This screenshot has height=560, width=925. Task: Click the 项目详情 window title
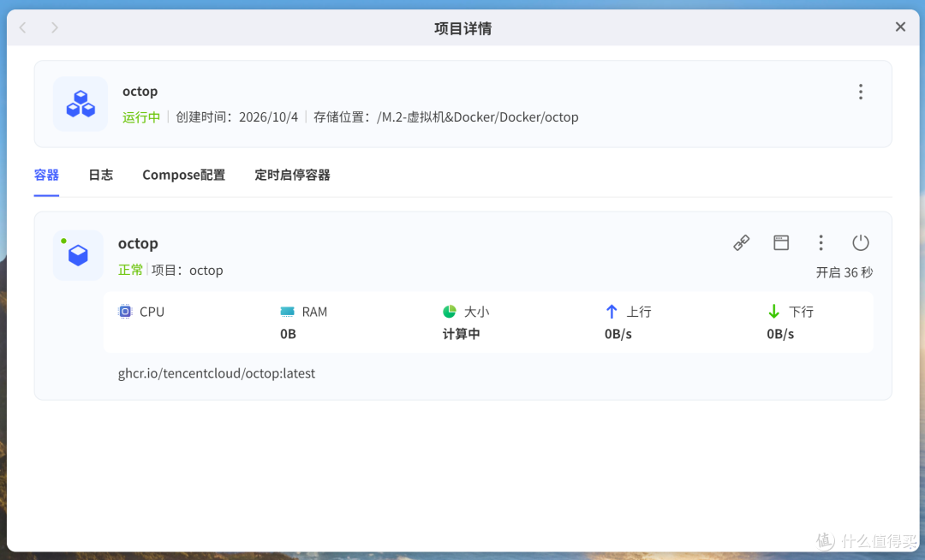(463, 28)
